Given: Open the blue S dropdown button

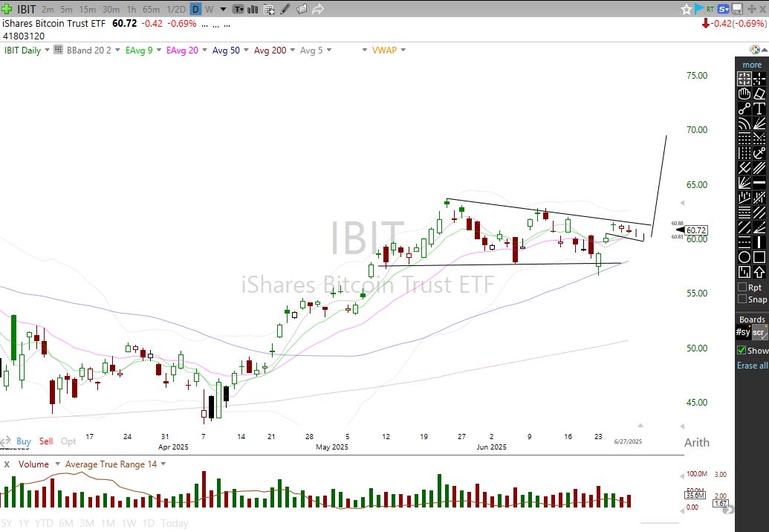Looking at the screenshot, I should point(723,9).
